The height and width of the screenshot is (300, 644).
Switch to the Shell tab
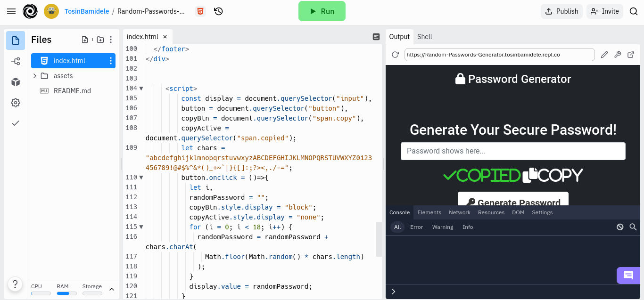tap(424, 37)
